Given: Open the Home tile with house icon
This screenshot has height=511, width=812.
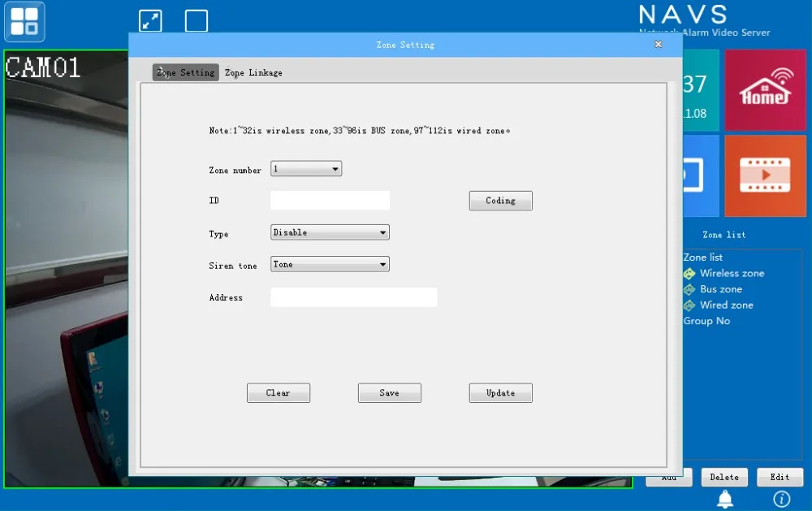Looking at the screenshot, I should (x=765, y=90).
